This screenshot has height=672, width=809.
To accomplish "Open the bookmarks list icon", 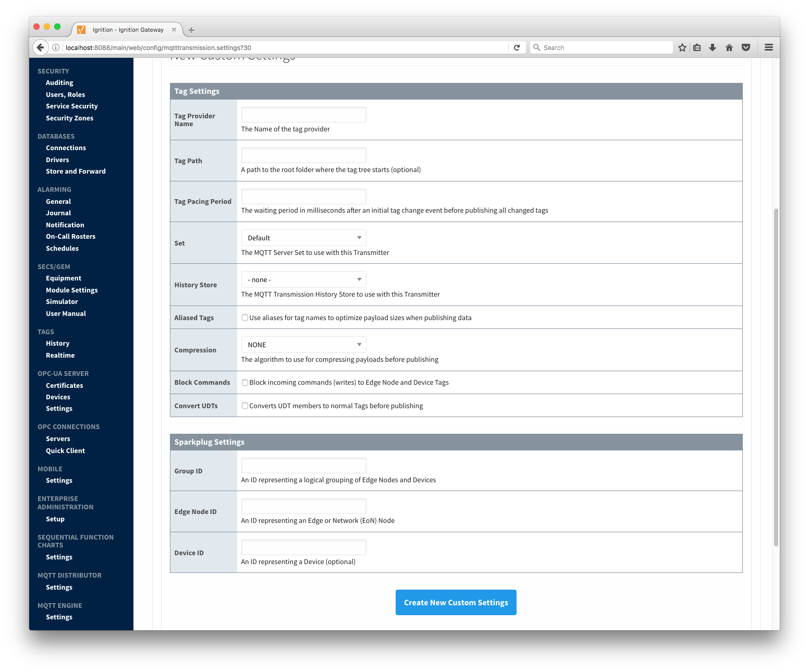I will [x=697, y=47].
